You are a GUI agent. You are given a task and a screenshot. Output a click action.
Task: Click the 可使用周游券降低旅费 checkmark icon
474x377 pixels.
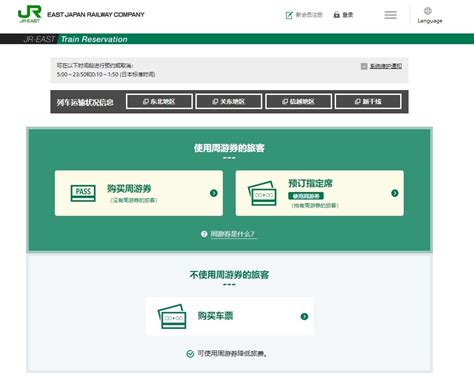coord(190,354)
